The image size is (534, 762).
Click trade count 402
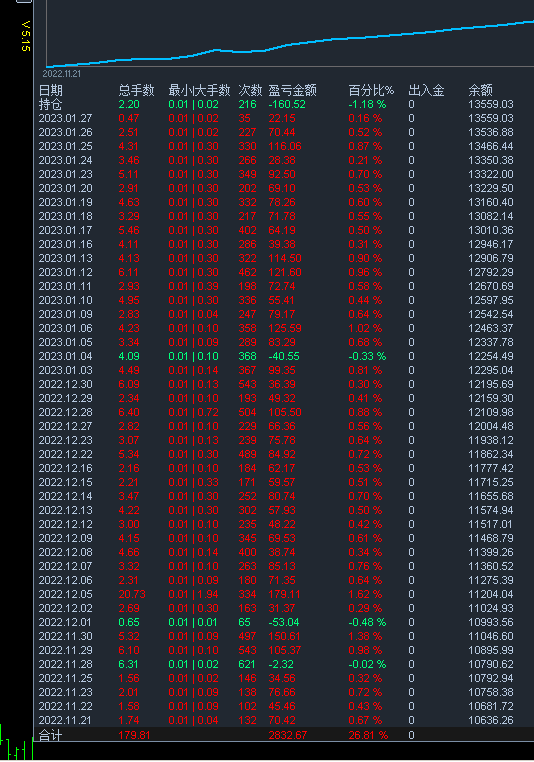(x=247, y=230)
